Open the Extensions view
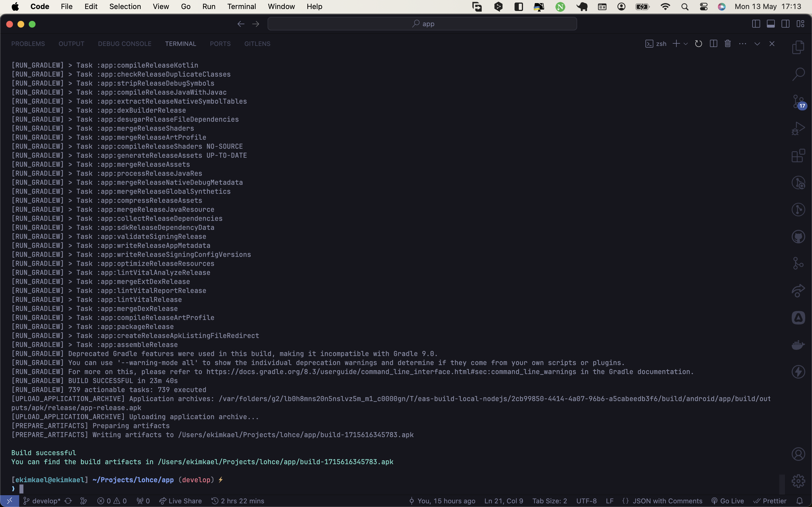 798,155
